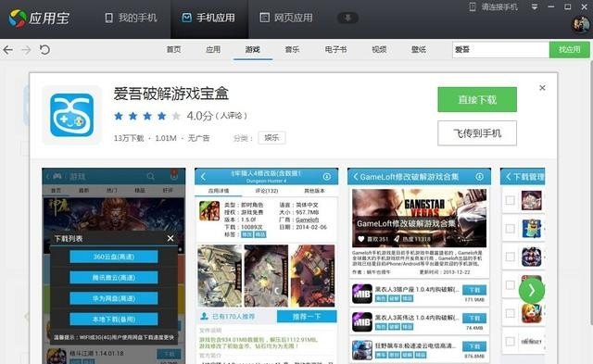593x364 pixels.
Task: Tick the fourth checkbox in 下载管理 list
Action: point(510,284)
